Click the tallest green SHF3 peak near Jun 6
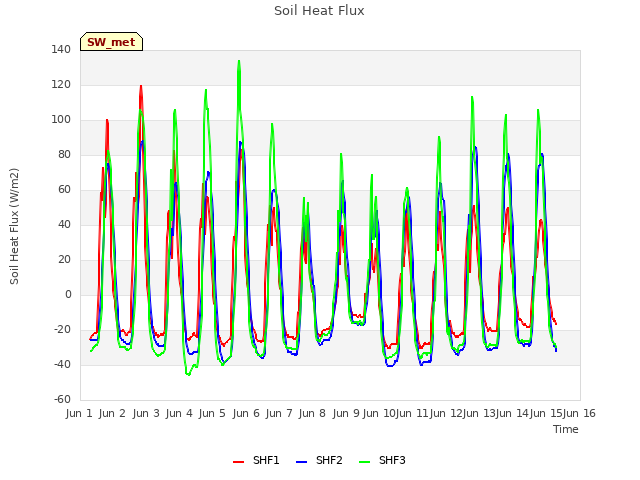 tap(239, 61)
